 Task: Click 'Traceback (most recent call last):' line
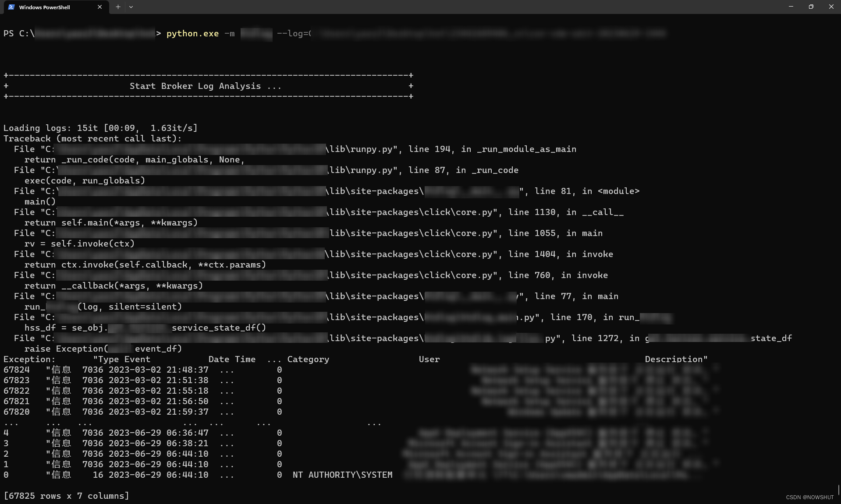pyautogui.click(x=92, y=139)
